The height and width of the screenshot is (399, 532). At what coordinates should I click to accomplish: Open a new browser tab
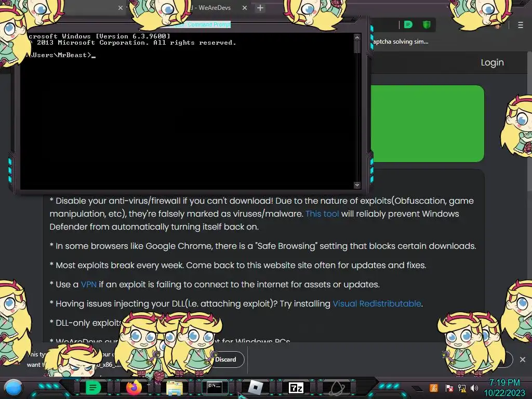click(260, 8)
